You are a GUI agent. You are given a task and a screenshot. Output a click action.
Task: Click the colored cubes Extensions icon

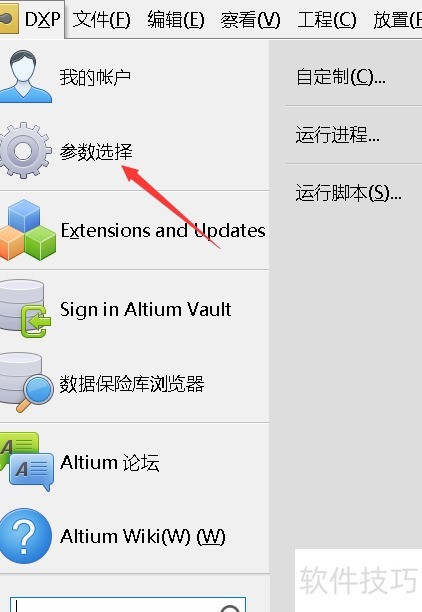tap(27, 230)
